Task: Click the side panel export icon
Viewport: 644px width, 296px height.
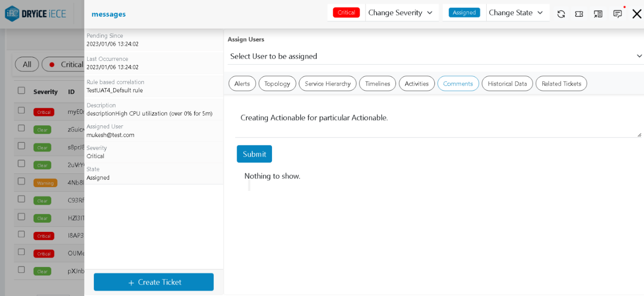Action: [598, 14]
